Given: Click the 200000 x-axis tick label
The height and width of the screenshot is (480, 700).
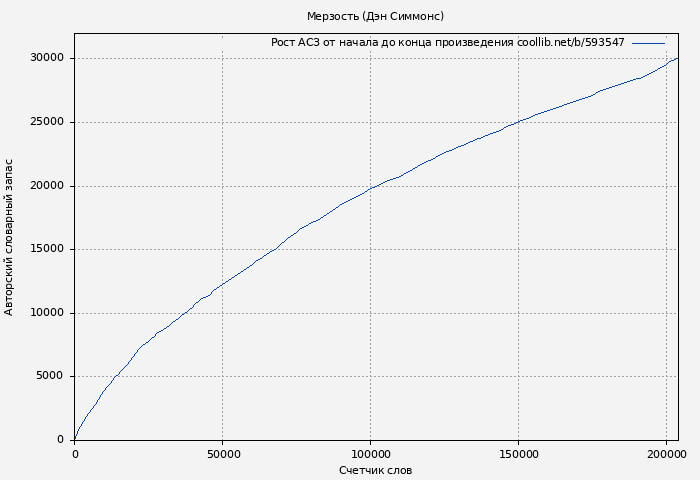Looking at the screenshot, I should [x=666, y=454].
